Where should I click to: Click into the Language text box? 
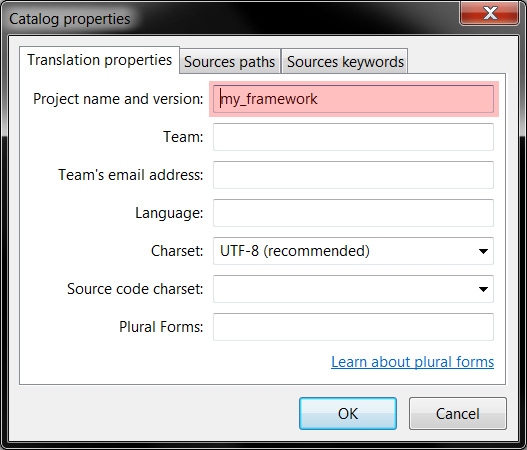(x=353, y=213)
